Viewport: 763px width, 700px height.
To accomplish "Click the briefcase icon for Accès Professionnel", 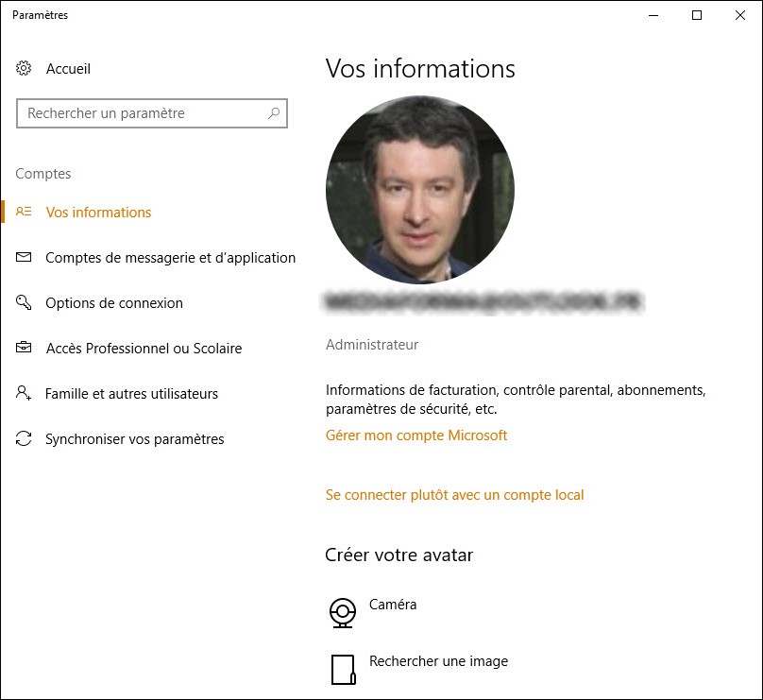I will tap(25, 349).
